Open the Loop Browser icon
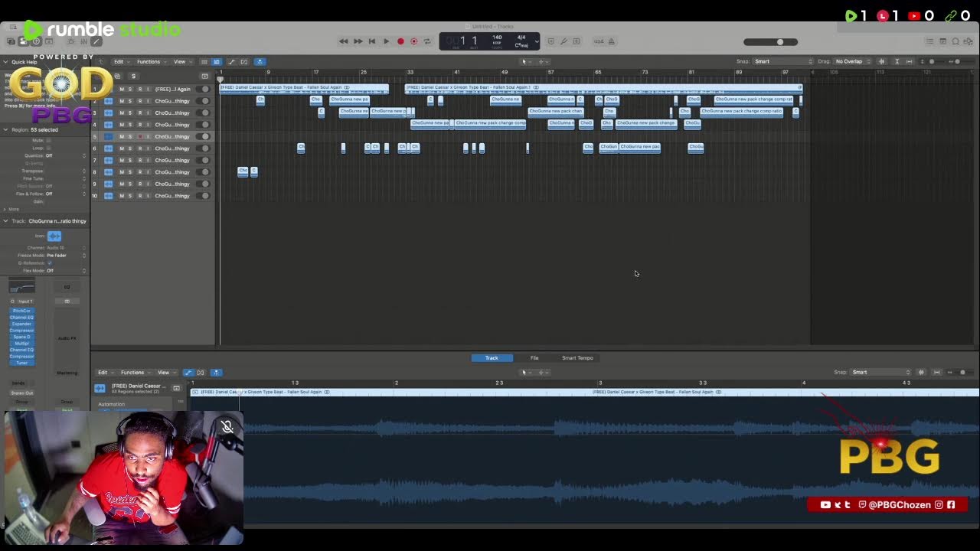The image size is (980, 551). point(956,41)
